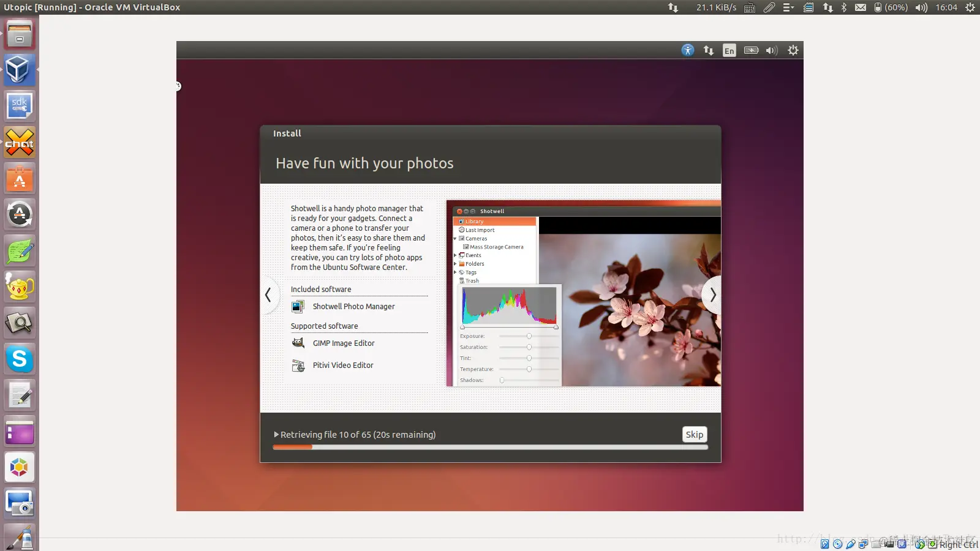Open the SDK application icon in launcher
This screenshot has height=551, width=980.
tap(20, 106)
